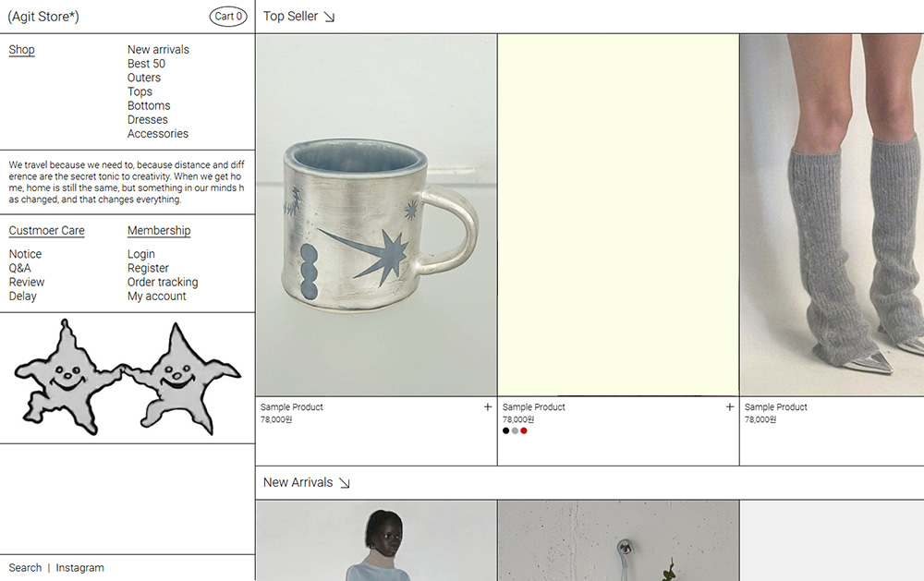
Task: Click the Agit Store logo
Action: (x=43, y=17)
